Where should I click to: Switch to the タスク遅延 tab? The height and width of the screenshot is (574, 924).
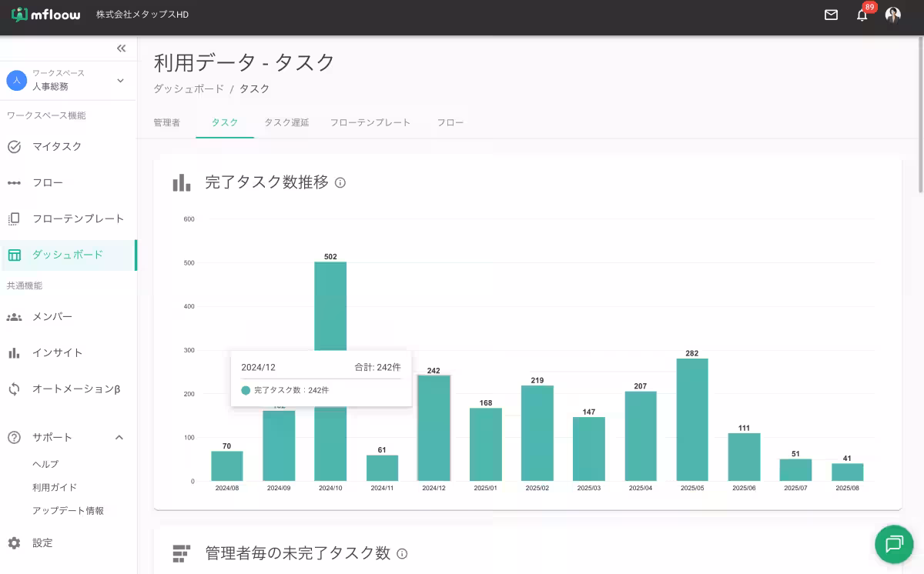286,122
